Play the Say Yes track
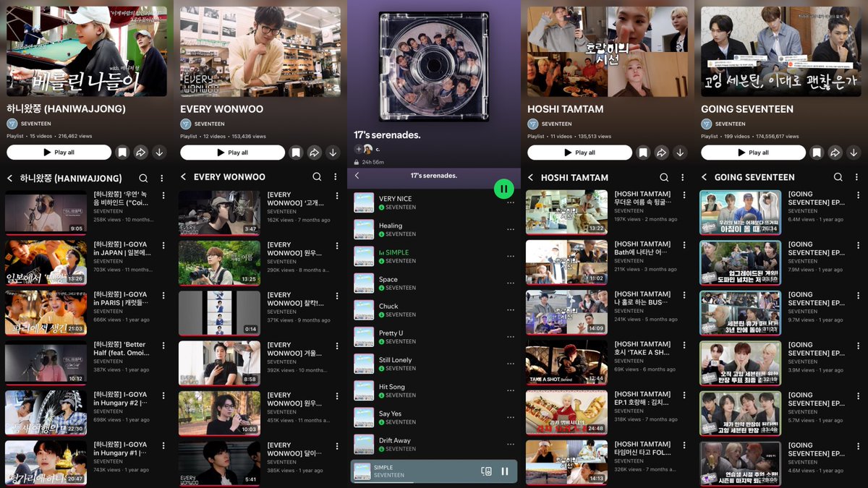Image resolution: width=868 pixels, height=488 pixels. [x=433, y=417]
